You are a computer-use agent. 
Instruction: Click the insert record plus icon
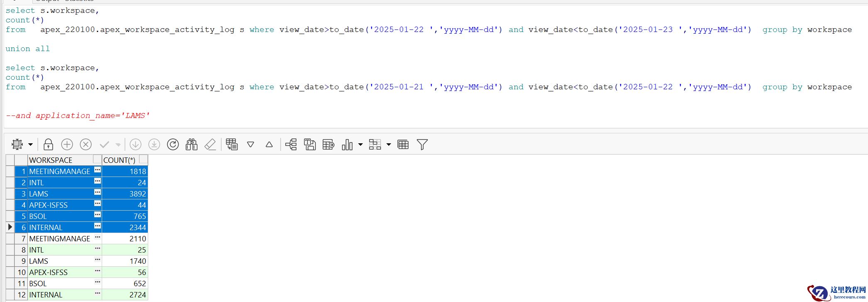point(67,145)
